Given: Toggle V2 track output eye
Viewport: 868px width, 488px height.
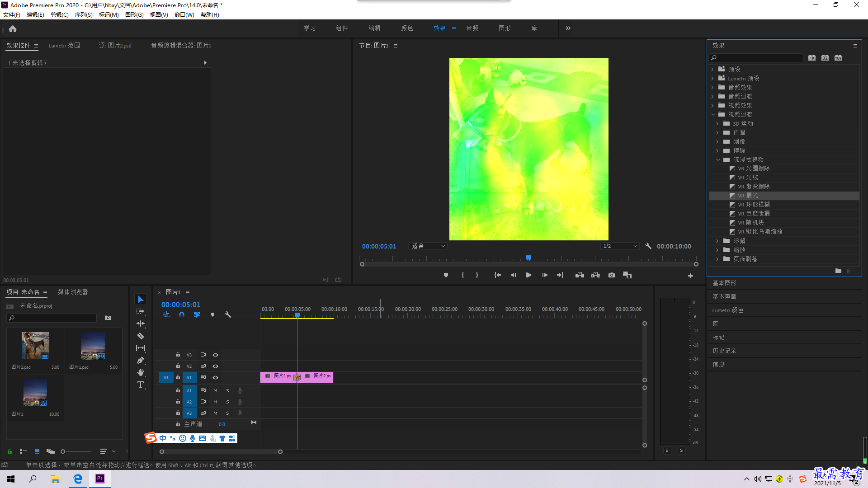Looking at the screenshot, I should pyautogui.click(x=216, y=366).
